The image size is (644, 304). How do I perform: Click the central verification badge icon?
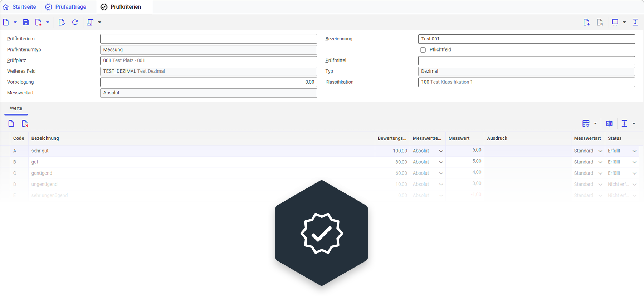[x=321, y=234]
